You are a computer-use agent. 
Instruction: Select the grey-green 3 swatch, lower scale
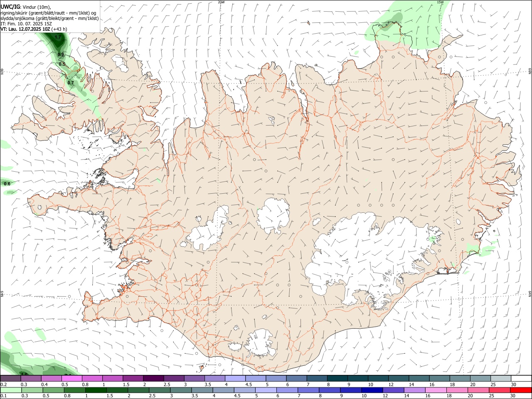pos(181,390)
